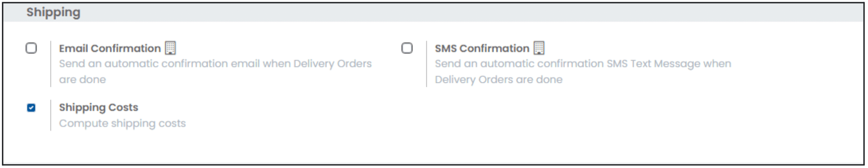This screenshot has width=868, height=168.
Task: Tick the SMS Confirmation checkbox
Action: [407, 48]
